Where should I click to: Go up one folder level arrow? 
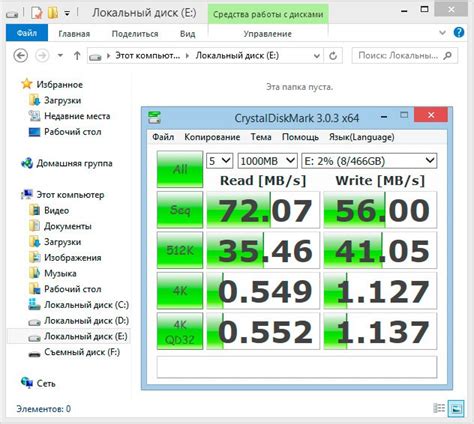click(77, 55)
